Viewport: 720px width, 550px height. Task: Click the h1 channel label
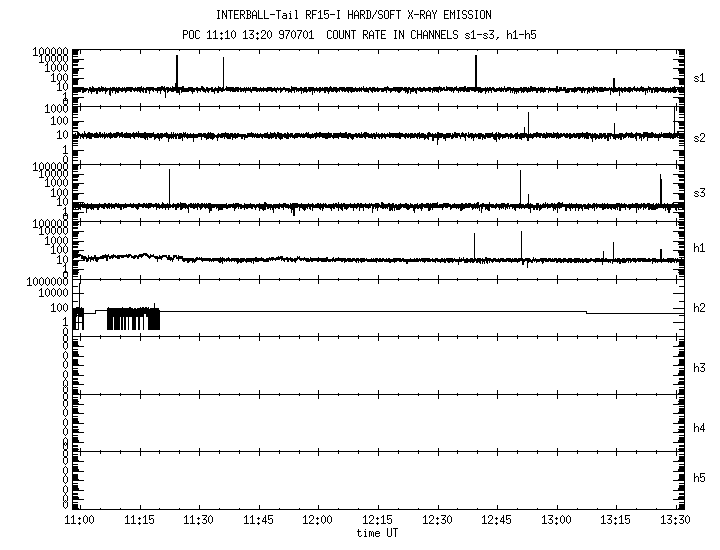point(700,248)
